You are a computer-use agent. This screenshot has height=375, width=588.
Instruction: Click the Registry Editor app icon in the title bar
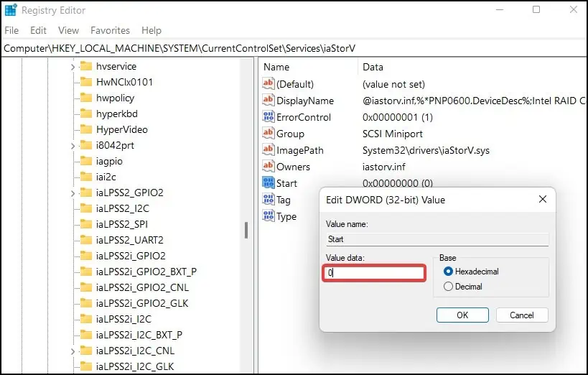[11, 10]
